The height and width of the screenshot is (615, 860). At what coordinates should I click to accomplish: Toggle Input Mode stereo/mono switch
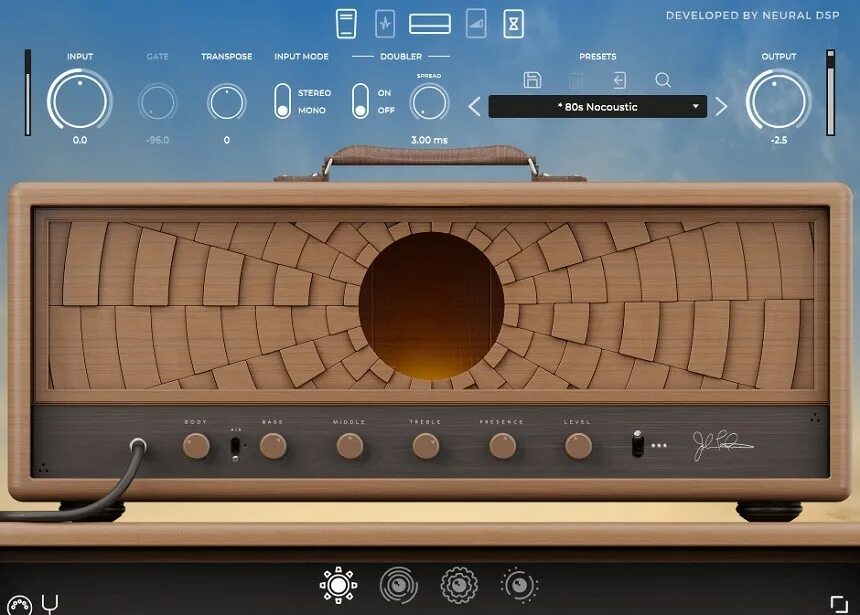point(282,101)
